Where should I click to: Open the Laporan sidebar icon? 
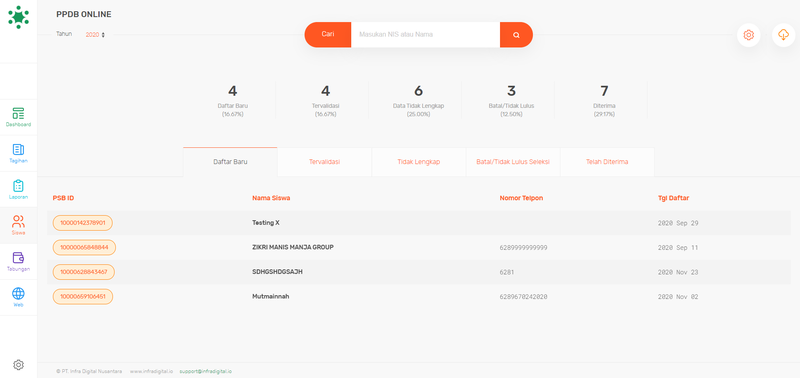tap(18, 189)
